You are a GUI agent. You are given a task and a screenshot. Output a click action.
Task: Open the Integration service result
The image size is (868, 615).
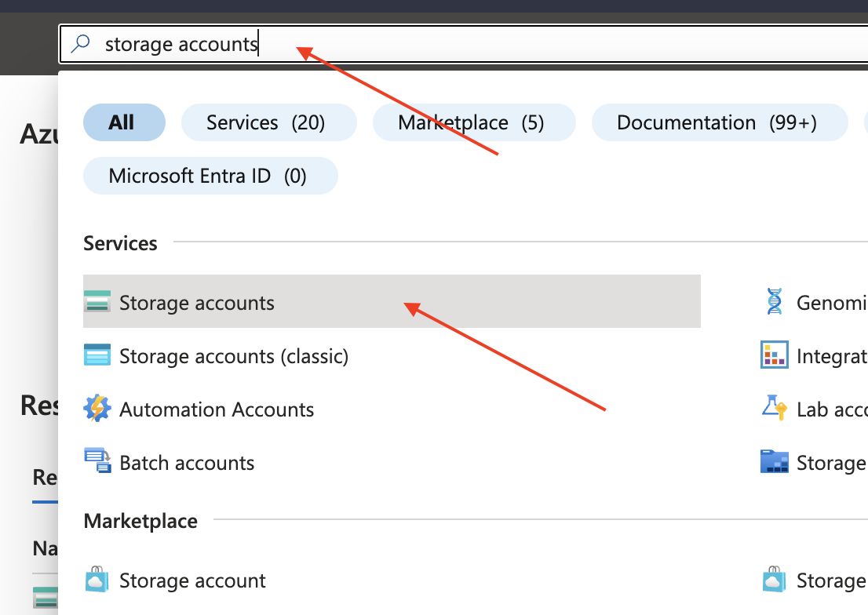(x=831, y=356)
